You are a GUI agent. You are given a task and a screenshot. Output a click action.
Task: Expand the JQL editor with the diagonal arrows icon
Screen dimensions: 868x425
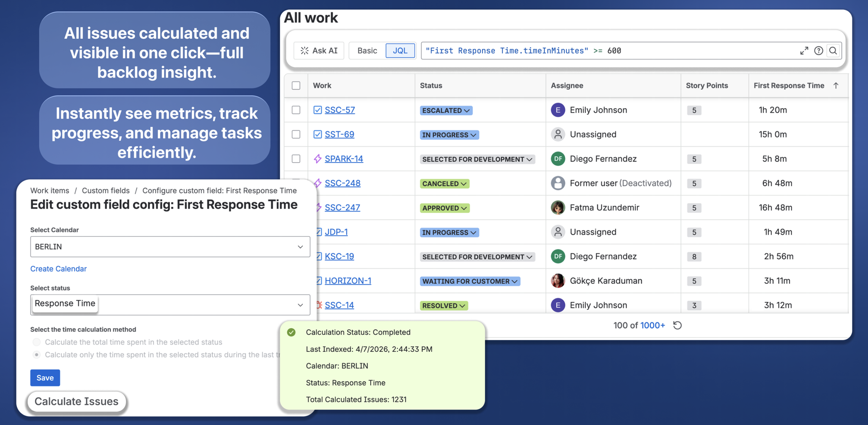804,51
